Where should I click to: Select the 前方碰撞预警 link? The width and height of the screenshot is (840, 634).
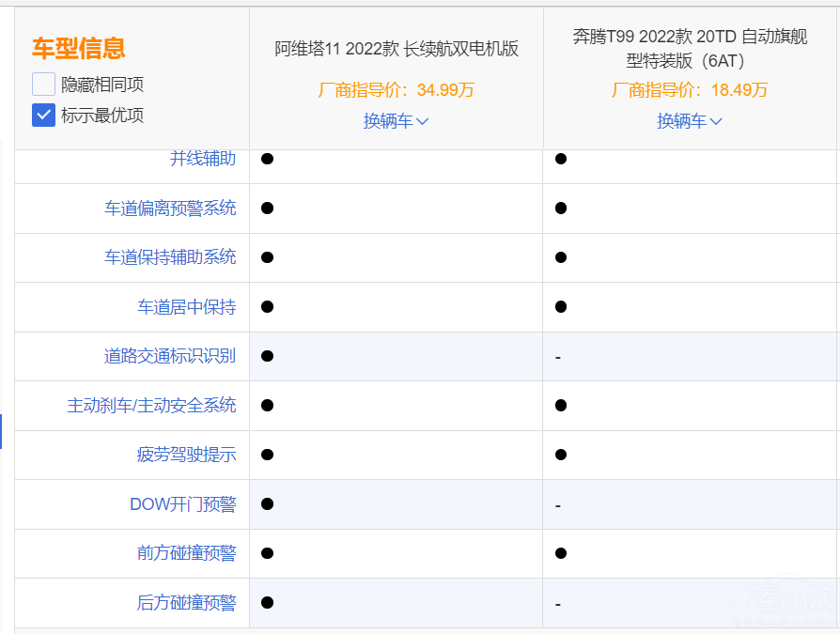click(x=186, y=553)
